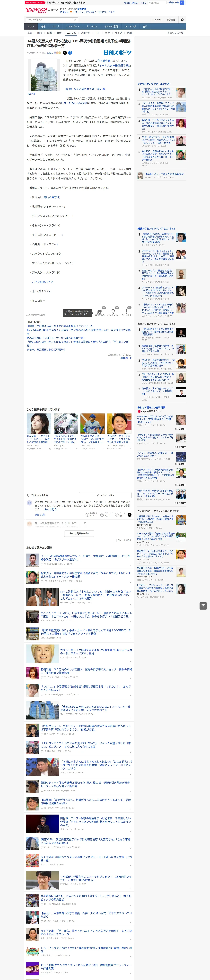Click the web search magnifier button at top
Image resolution: width=210 pixels, height=980 pixels.
click(x=182, y=3)
